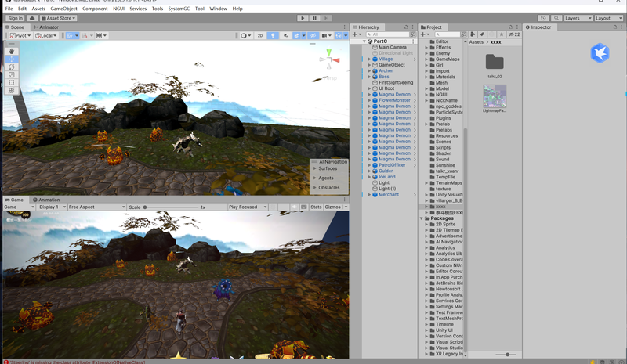Image resolution: width=627 pixels, height=364 pixels.
Task: Adjust the Game view Scale slider
Action: tap(172, 207)
